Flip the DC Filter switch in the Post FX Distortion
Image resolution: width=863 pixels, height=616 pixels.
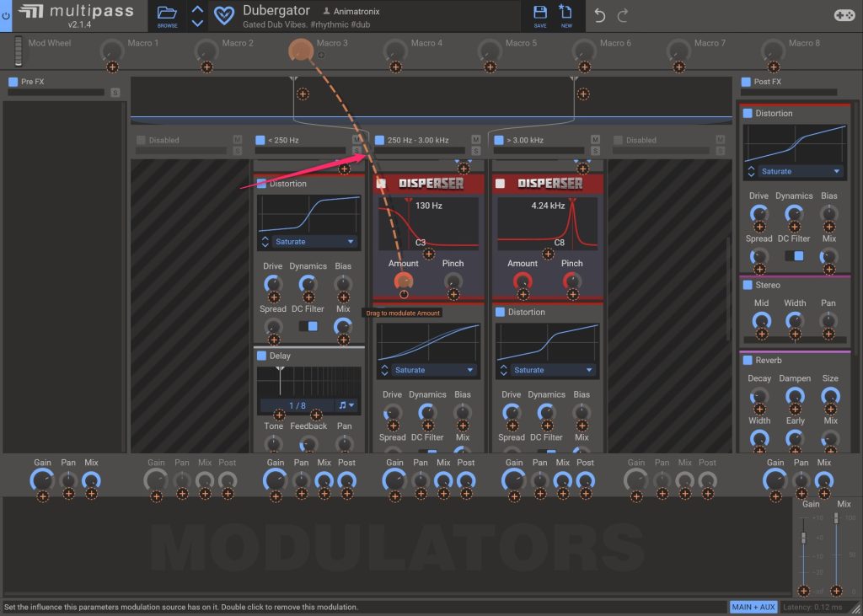(794, 255)
